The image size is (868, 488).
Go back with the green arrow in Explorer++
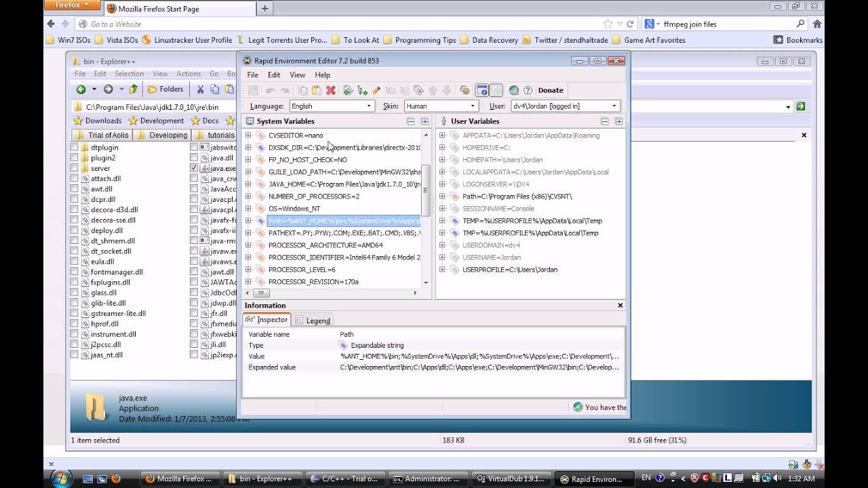point(81,89)
